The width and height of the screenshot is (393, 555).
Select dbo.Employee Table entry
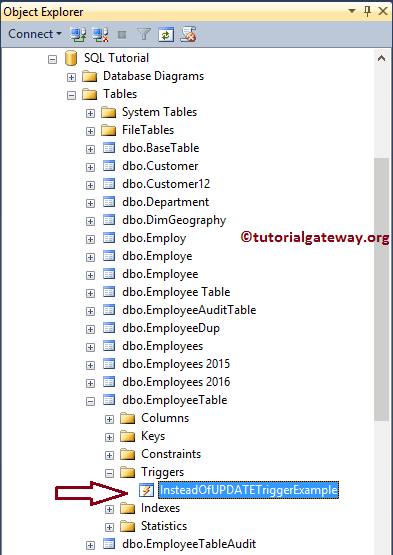tap(176, 292)
